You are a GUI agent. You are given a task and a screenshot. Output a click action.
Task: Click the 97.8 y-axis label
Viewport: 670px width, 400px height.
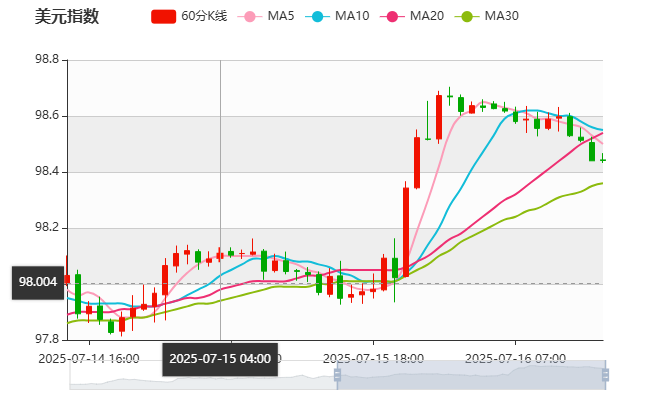(x=47, y=339)
